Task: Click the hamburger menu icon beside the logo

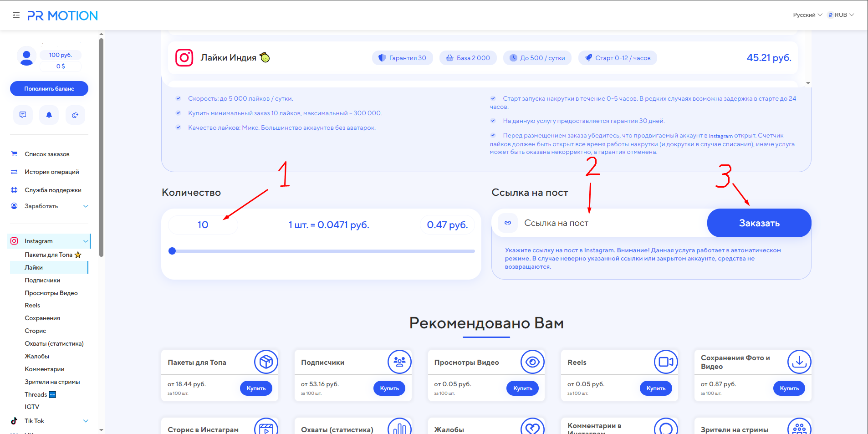Action: [x=16, y=15]
